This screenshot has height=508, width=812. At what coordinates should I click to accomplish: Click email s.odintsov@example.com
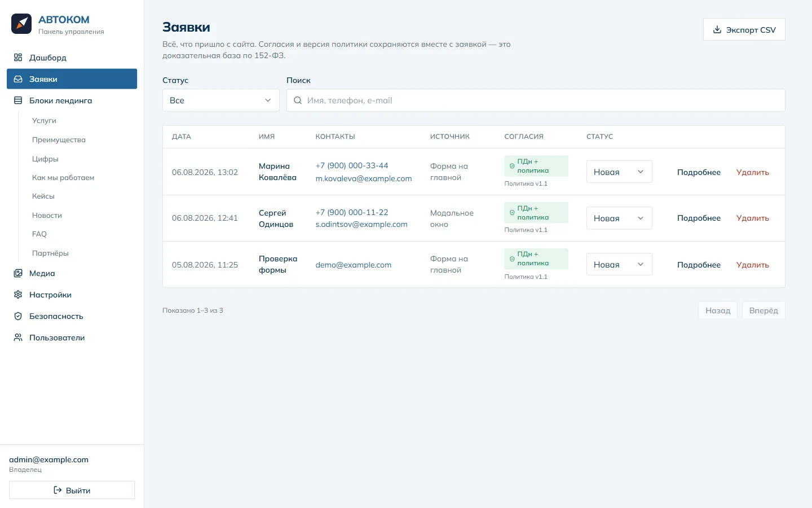click(361, 224)
